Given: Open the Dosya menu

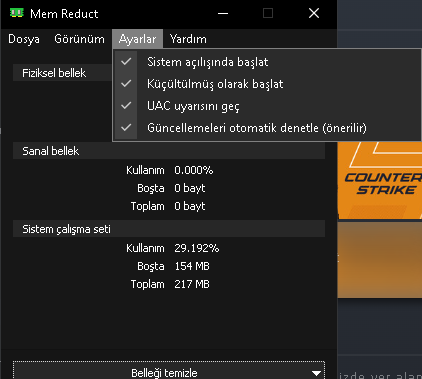Looking at the screenshot, I should point(24,39).
